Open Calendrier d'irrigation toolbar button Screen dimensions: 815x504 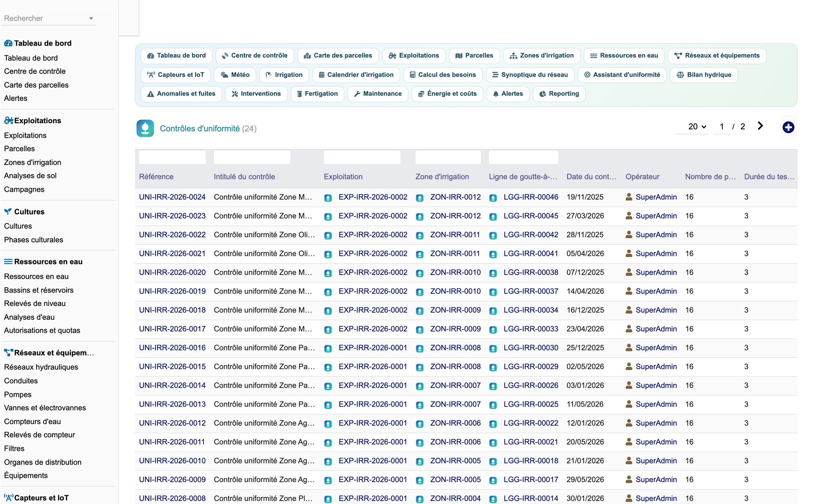[x=356, y=75]
